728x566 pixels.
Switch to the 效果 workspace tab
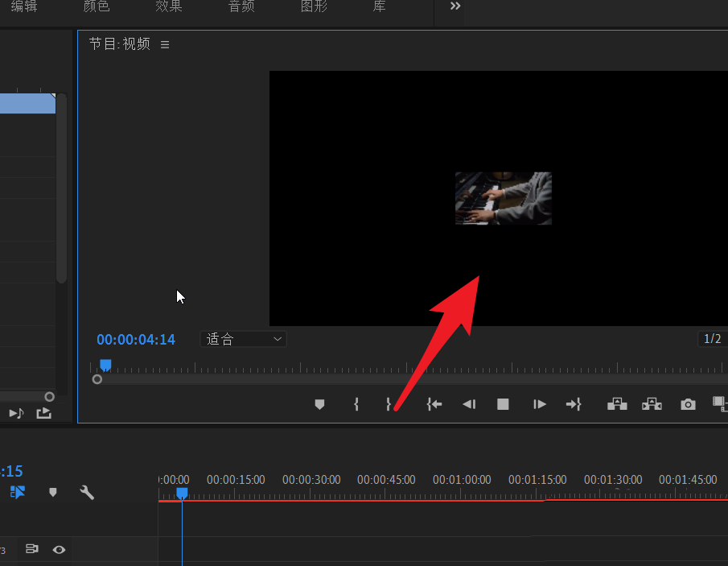tap(168, 6)
